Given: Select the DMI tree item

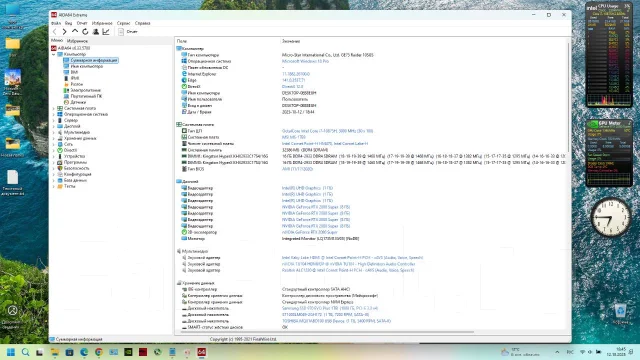Looking at the screenshot, I should [x=74, y=72].
